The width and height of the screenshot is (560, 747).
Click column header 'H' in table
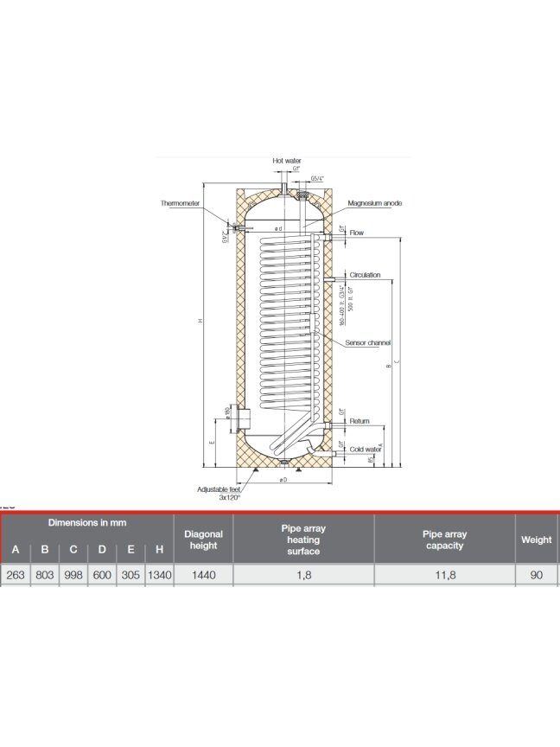pos(160,549)
